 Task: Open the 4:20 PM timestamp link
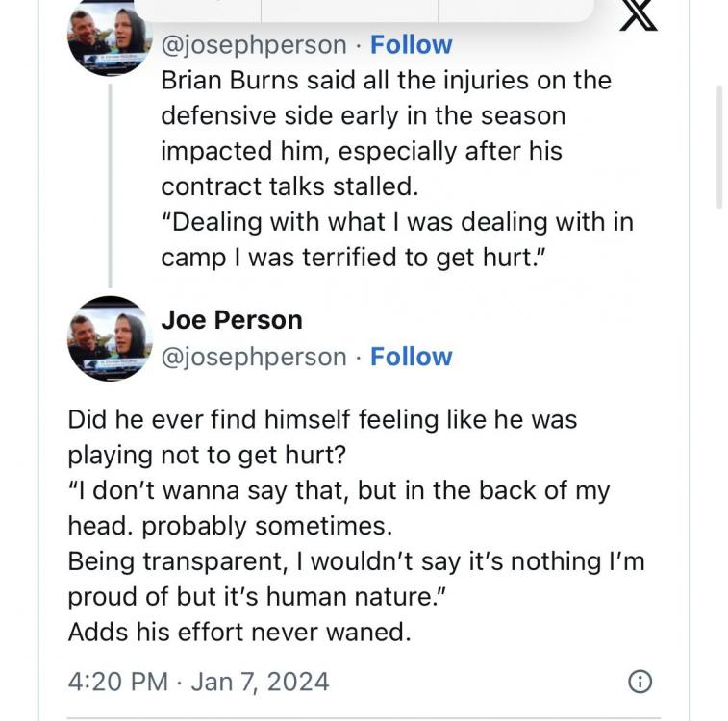pos(117,682)
